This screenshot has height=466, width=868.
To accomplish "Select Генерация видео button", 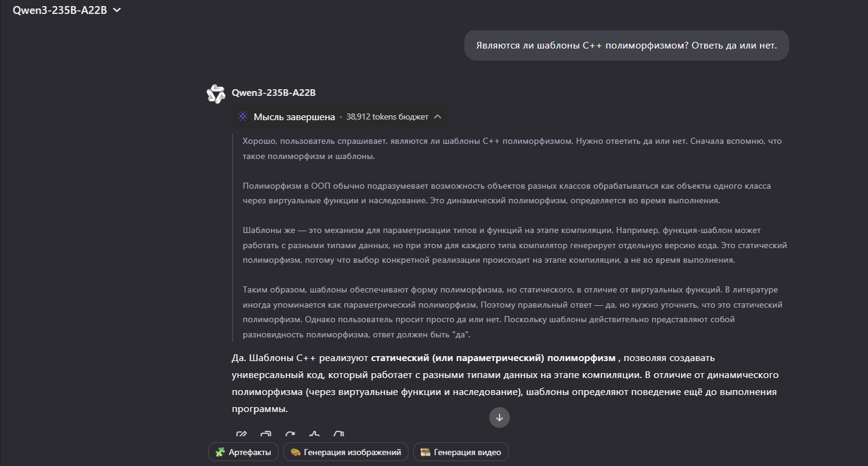I will 461,452.
